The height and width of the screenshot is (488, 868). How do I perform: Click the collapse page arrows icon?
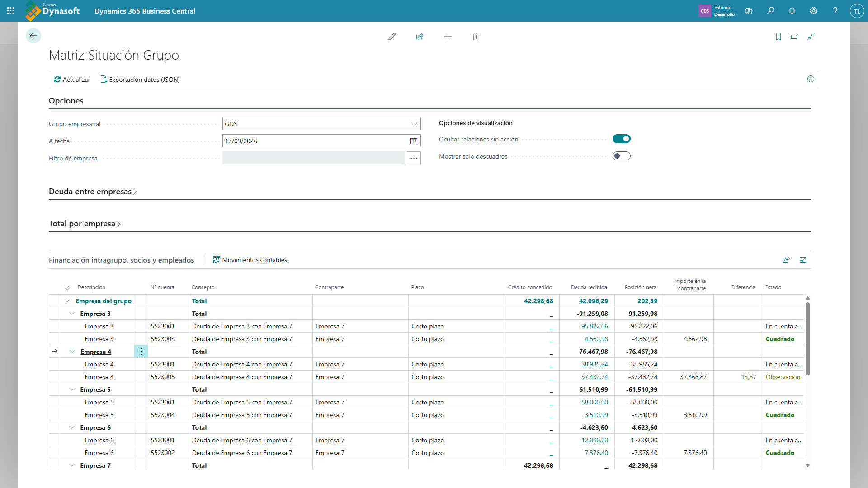pyautogui.click(x=811, y=37)
